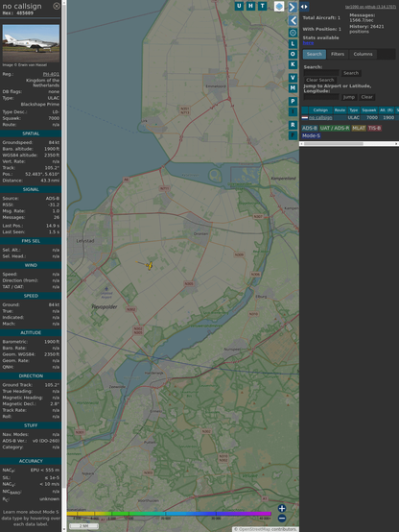Screen dimensions: 399x532
Task: Click the R map button
Action: [x=293, y=125]
